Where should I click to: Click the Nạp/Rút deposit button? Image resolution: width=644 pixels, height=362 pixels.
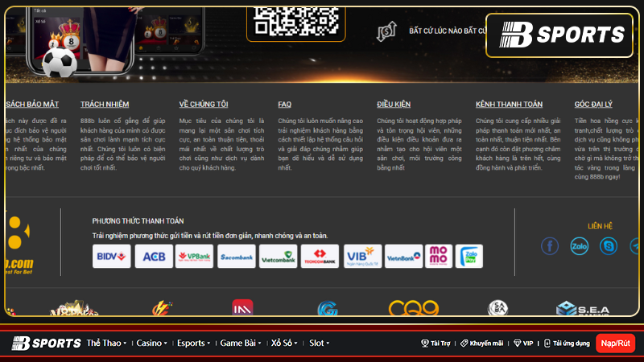click(615, 343)
